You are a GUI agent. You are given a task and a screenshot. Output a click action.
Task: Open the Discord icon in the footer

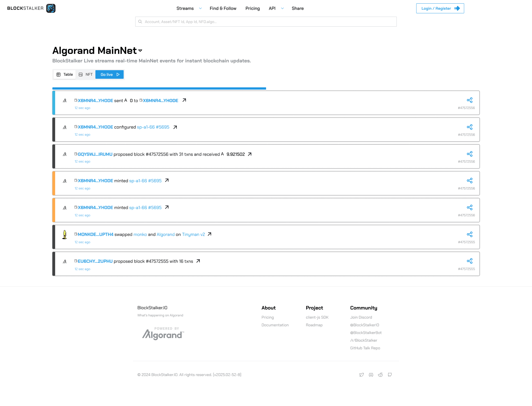click(371, 375)
